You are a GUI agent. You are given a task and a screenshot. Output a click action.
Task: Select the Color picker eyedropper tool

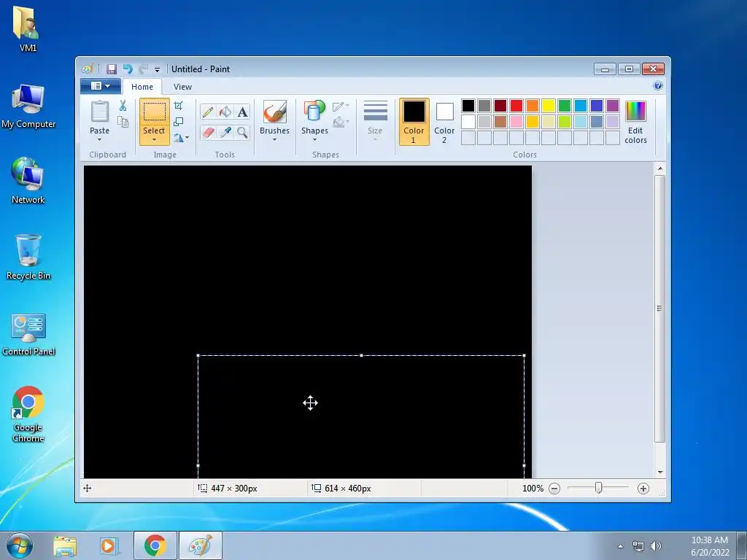click(225, 132)
